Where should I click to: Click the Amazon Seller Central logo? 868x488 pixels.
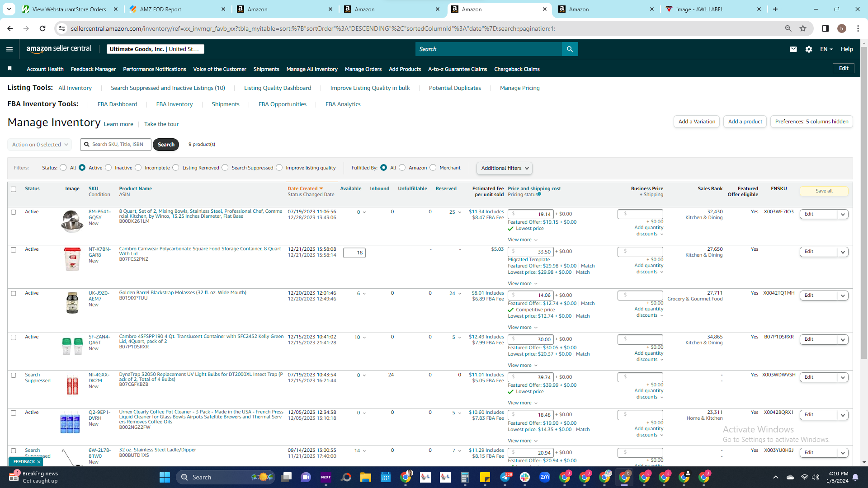point(59,49)
